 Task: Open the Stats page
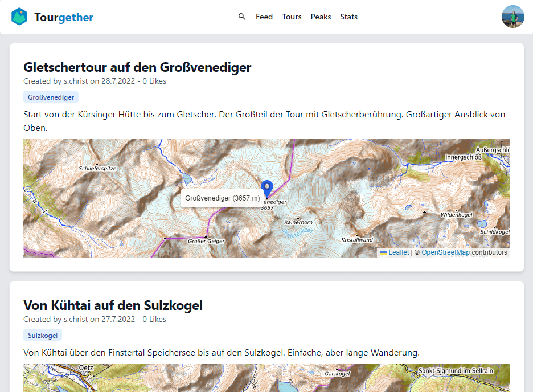point(348,17)
